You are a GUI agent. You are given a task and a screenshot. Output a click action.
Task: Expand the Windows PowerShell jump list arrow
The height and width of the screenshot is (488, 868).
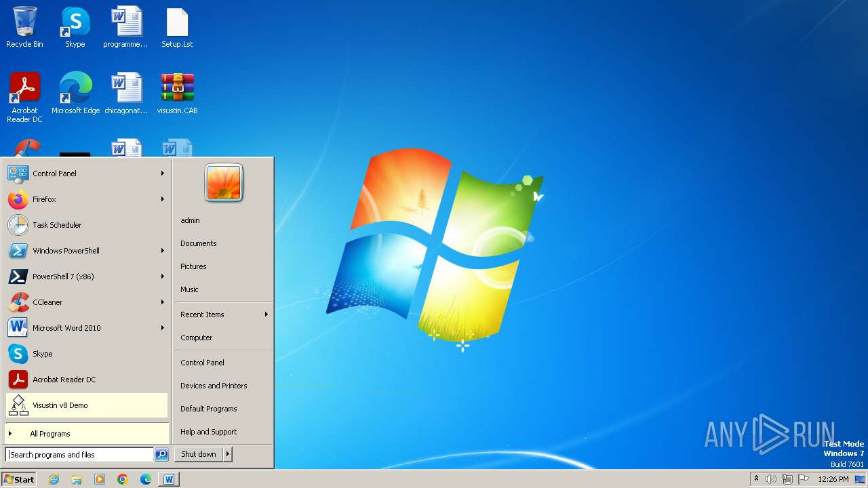pyautogui.click(x=163, y=251)
